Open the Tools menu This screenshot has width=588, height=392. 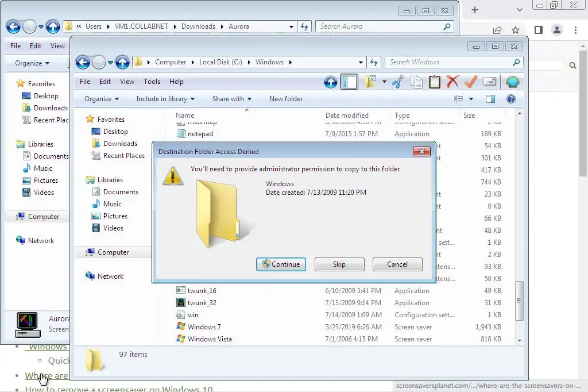pos(152,82)
